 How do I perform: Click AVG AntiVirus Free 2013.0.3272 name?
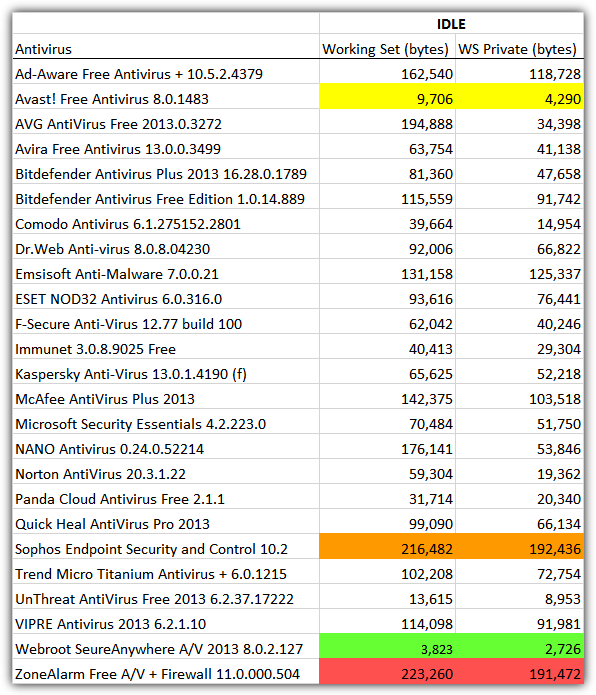point(118,124)
